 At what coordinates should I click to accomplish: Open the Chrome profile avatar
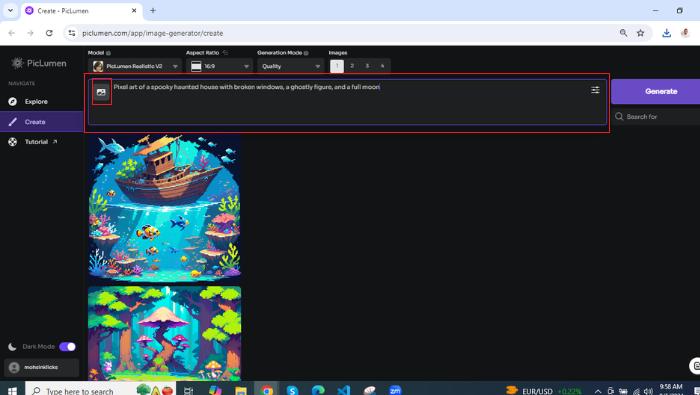[x=685, y=33]
